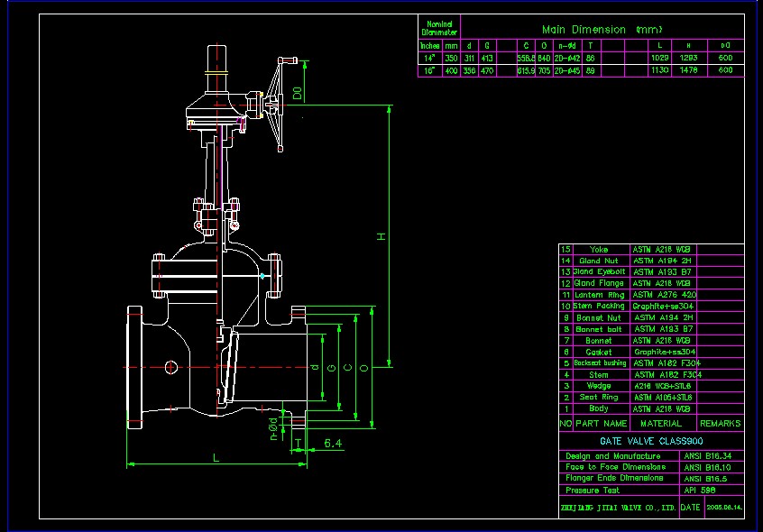
Task: Select the 'Bonnet Nut' part name
Action: click(599, 317)
